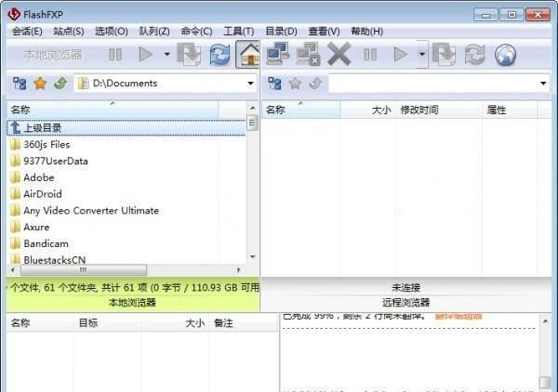Click the local pane transfer queue icon

(x=189, y=55)
